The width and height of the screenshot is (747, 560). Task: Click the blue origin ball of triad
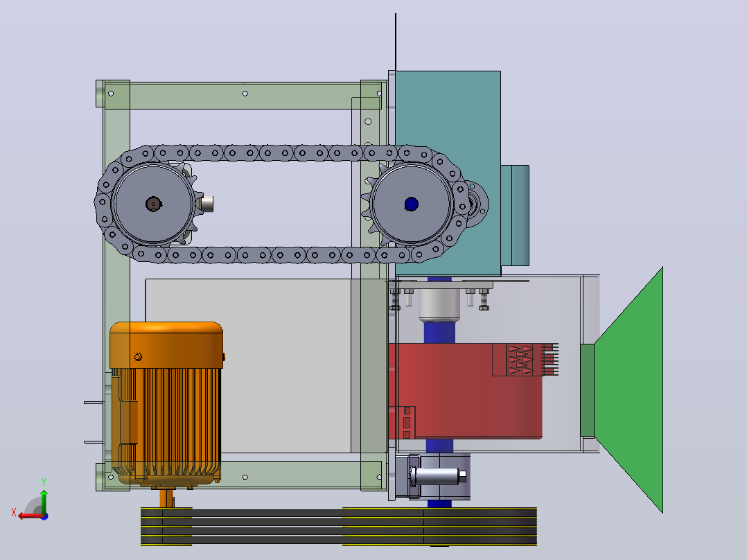click(44, 516)
